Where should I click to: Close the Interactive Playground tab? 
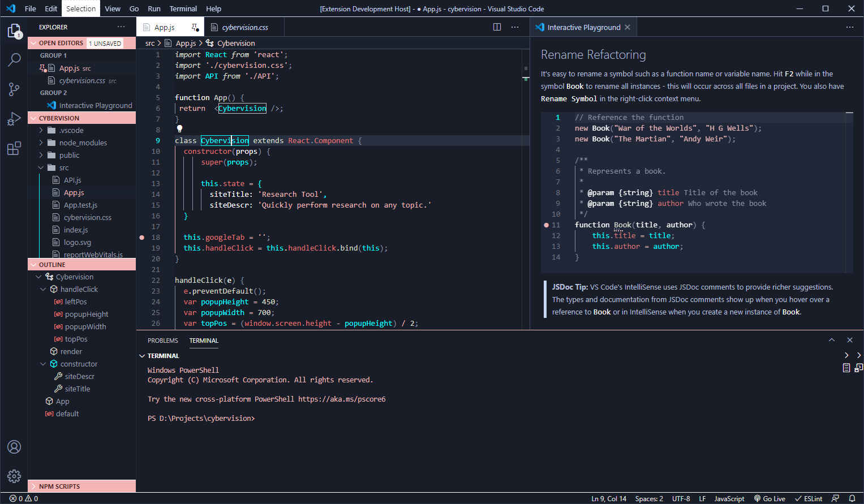(627, 27)
